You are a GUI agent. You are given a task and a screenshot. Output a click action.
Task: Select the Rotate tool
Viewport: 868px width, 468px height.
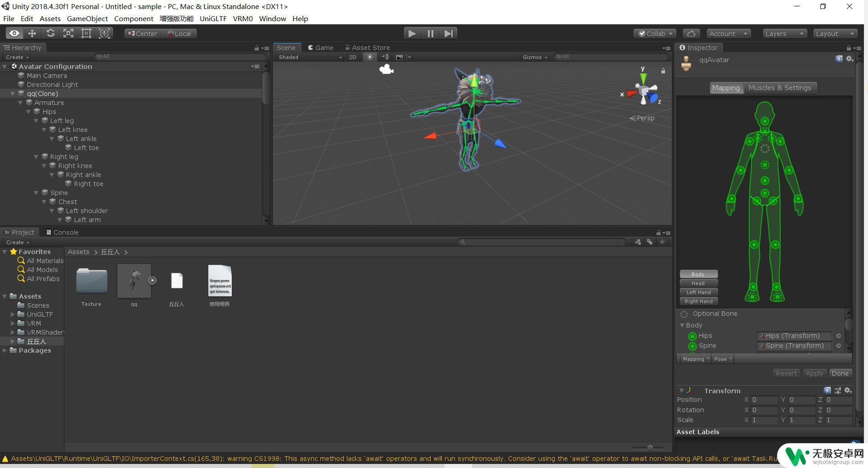50,33
